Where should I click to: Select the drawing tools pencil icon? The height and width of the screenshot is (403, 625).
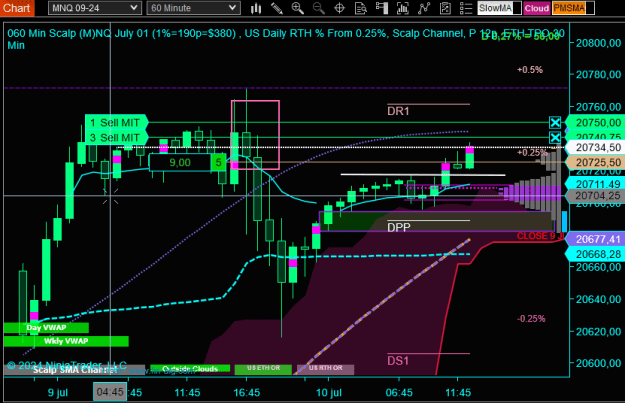[277, 8]
